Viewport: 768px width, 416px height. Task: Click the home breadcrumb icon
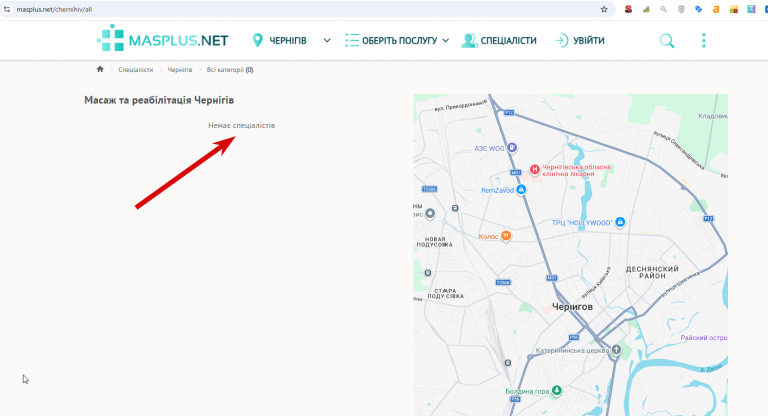click(x=100, y=69)
